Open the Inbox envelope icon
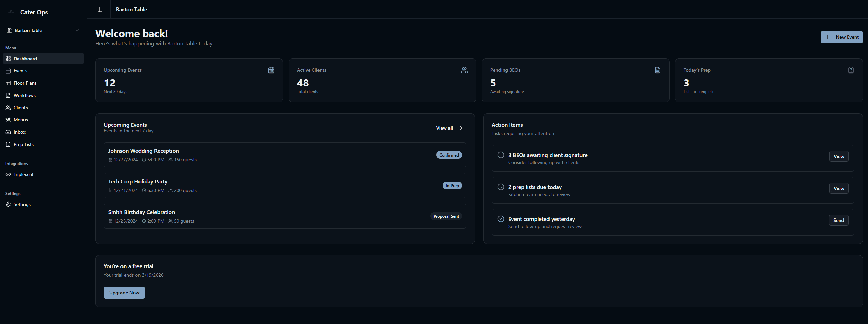 pos(8,132)
